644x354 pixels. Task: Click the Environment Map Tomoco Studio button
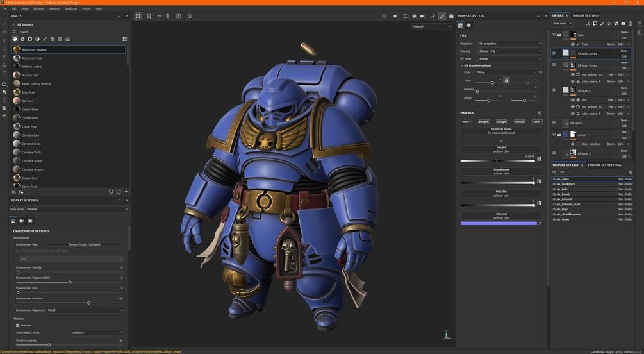click(85, 244)
